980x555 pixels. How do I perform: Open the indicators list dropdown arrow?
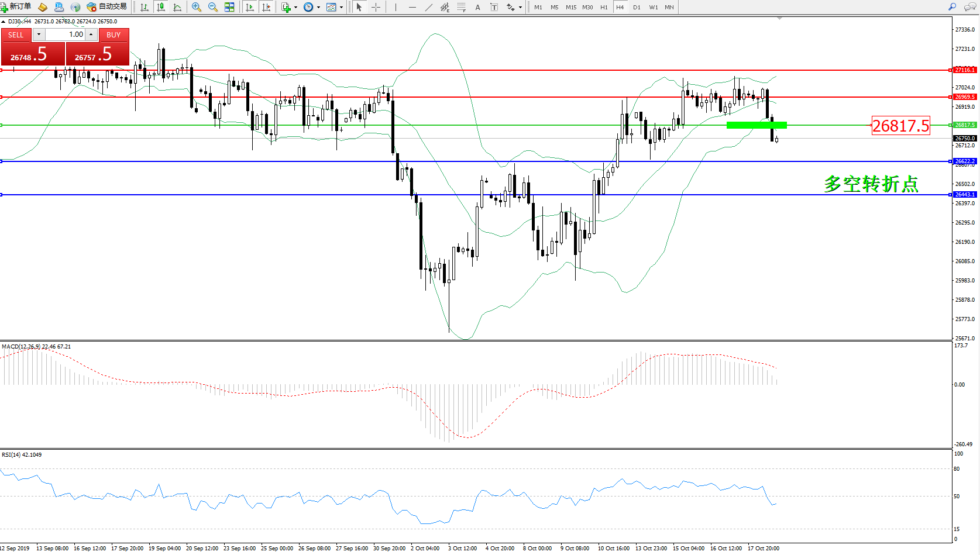click(295, 8)
